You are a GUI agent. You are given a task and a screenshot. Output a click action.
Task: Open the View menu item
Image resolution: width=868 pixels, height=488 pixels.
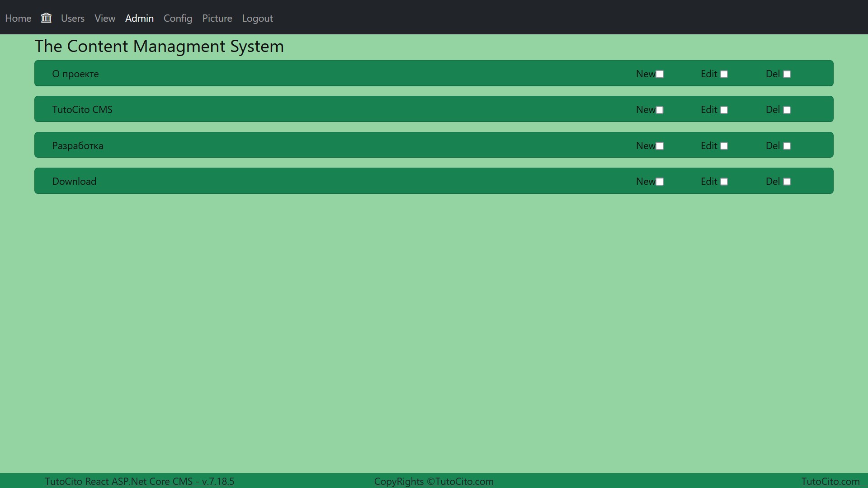(x=105, y=18)
